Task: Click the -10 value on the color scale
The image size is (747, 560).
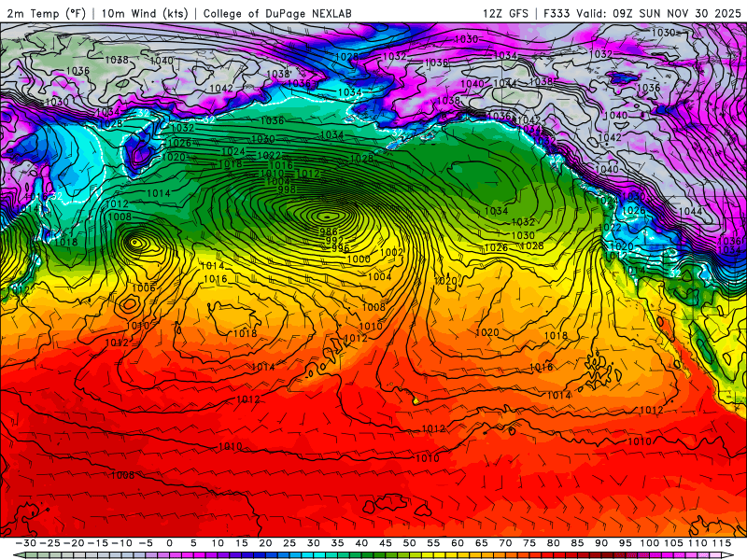Action: coord(121,543)
